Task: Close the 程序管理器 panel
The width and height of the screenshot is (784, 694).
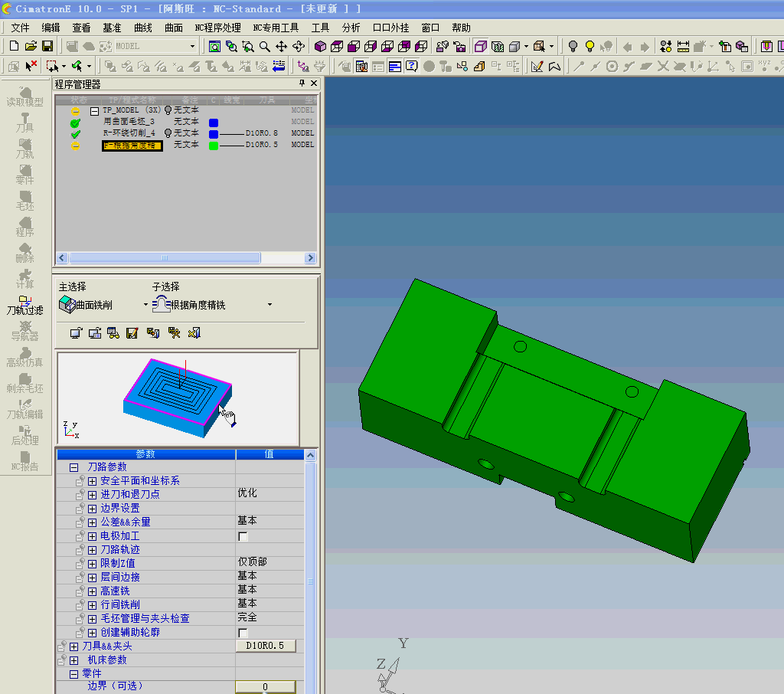Action: point(314,83)
